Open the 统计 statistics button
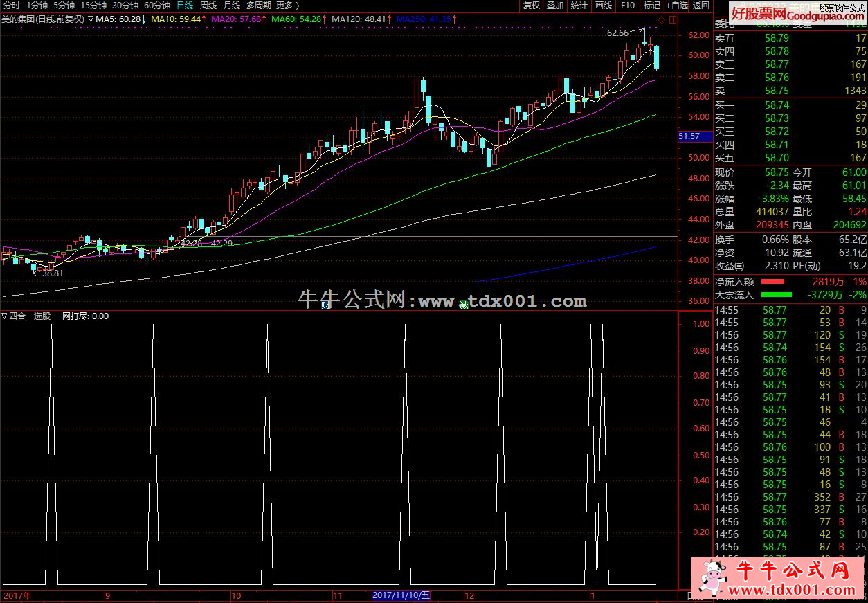Viewport: 868px width, 603px height. coord(579,6)
